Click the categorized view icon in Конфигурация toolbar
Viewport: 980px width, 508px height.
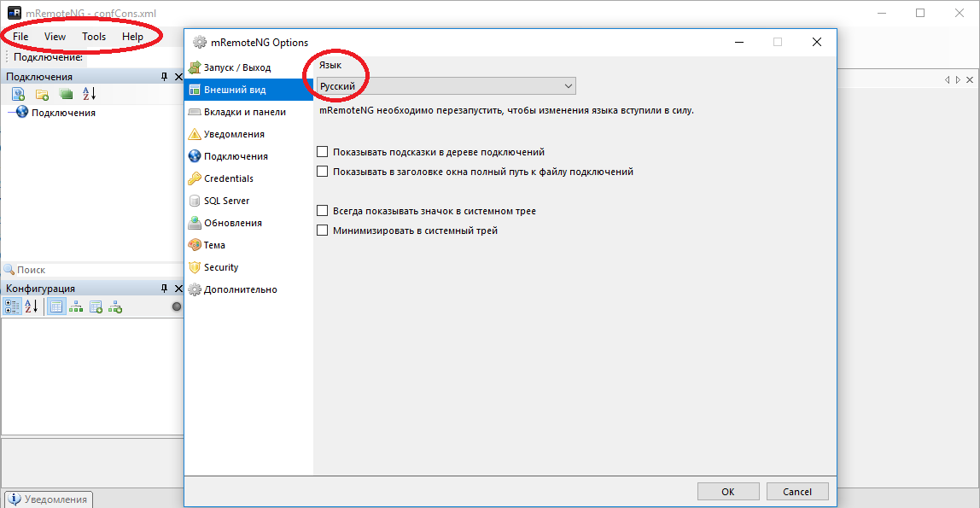click(x=12, y=307)
